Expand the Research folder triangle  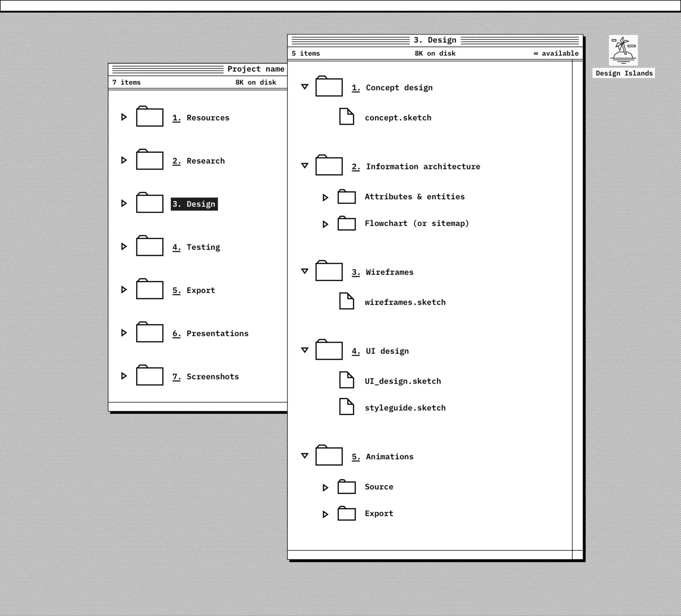(x=124, y=160)
